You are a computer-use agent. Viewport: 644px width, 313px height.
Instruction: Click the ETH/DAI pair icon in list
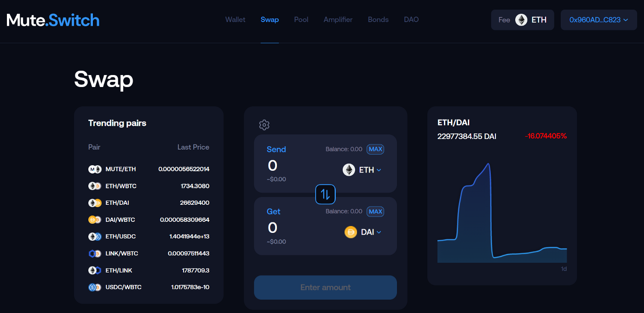pyautogui.click(x=95, y=203)
